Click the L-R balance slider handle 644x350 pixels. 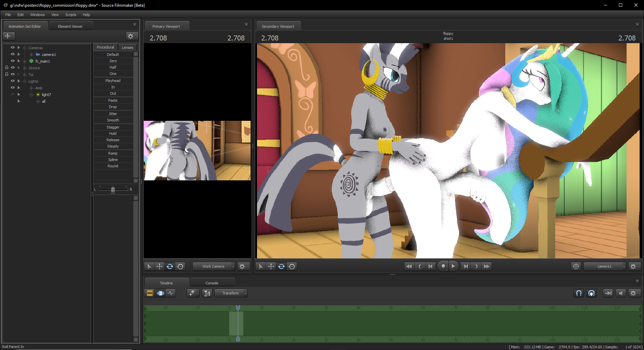click(113, 190)
